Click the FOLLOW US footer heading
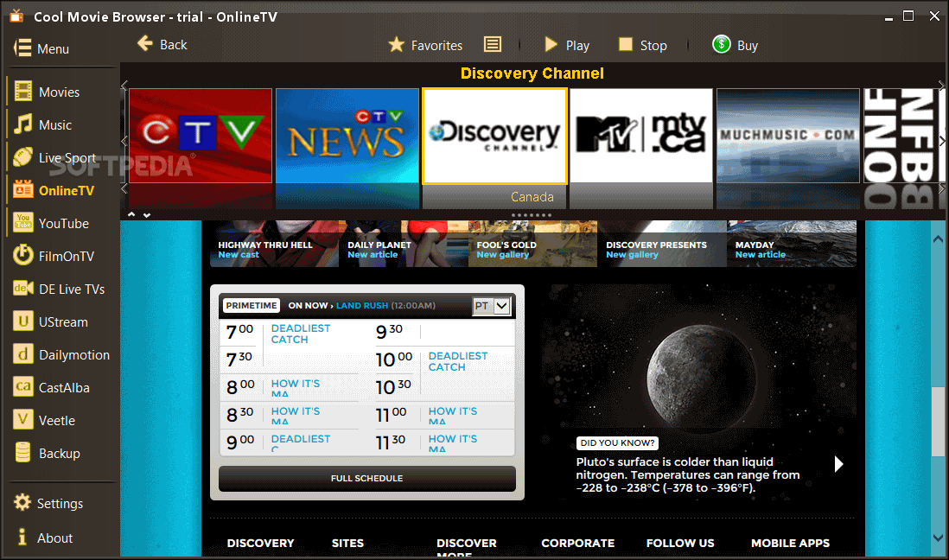This screenshot has width=949, height=560. point(680,544)
